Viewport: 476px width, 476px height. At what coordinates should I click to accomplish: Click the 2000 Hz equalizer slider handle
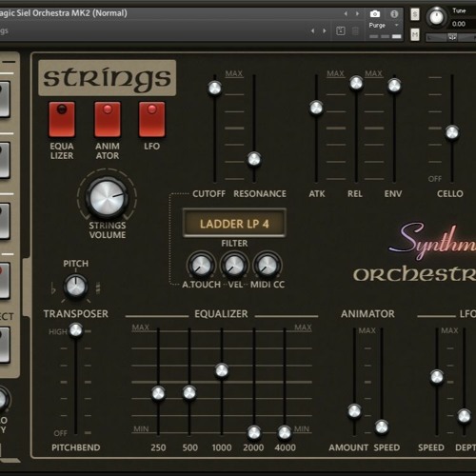[254, 433]
